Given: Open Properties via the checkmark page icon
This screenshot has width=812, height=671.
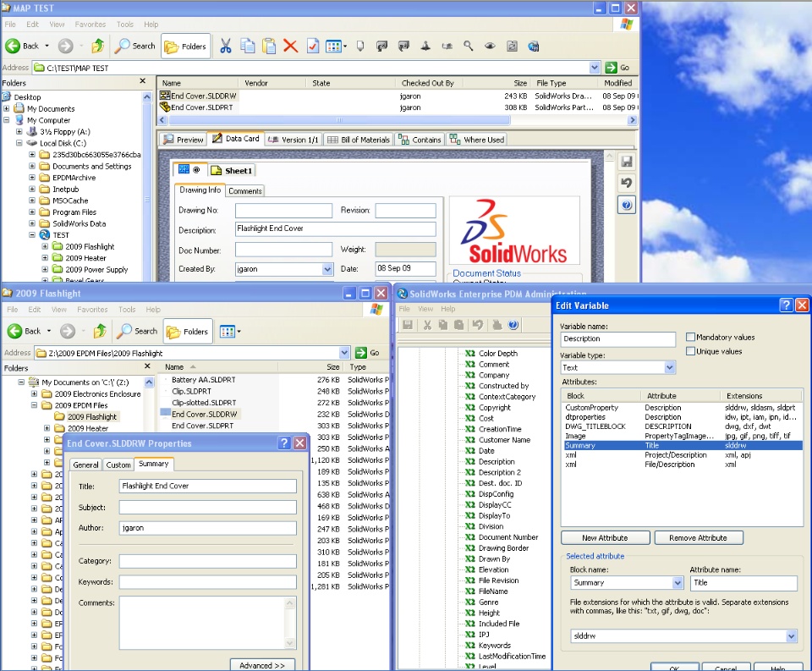Looking at the screenshot, I should pyautogui.click(x=313, y=46).
